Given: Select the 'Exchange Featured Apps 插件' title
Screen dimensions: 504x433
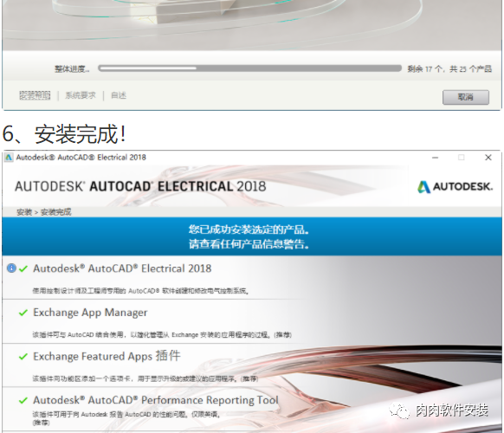Looking at the screenshot, I should click(107, 356).
